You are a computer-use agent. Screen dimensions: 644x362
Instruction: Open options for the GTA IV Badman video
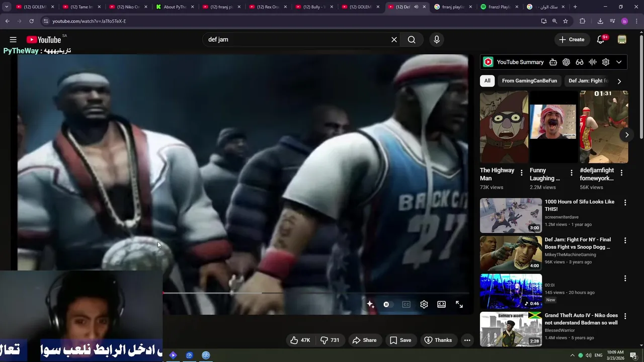pos(625,316)
